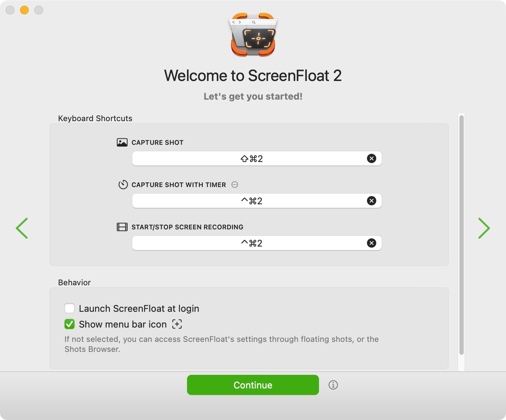Clear the Capture Shot With Timer shortcut
This screenshot has width=506, height=420.
click(x=372, y=201)
